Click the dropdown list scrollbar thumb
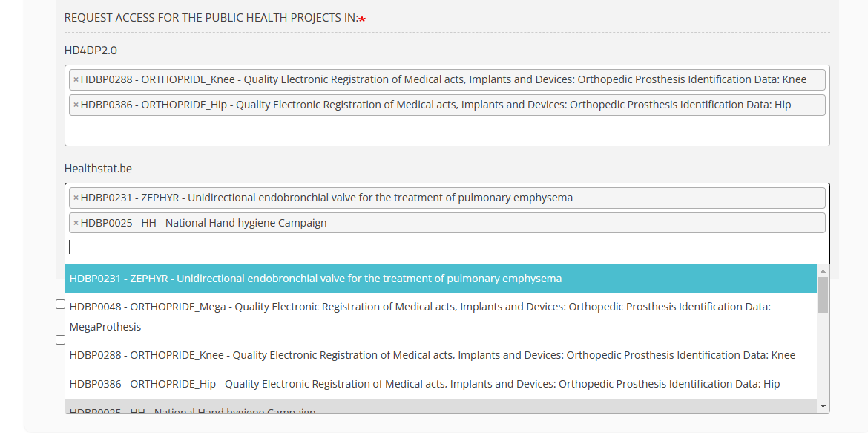Screen dimensions: 868x433 click(822, 296)
